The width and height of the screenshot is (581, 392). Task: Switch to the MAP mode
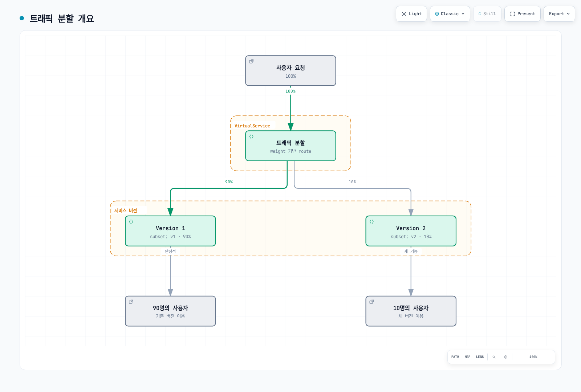coord(467,357)
